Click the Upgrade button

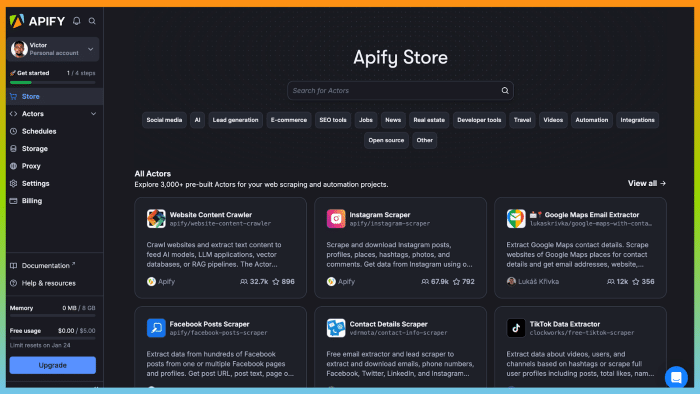click(x=53, y=365)
